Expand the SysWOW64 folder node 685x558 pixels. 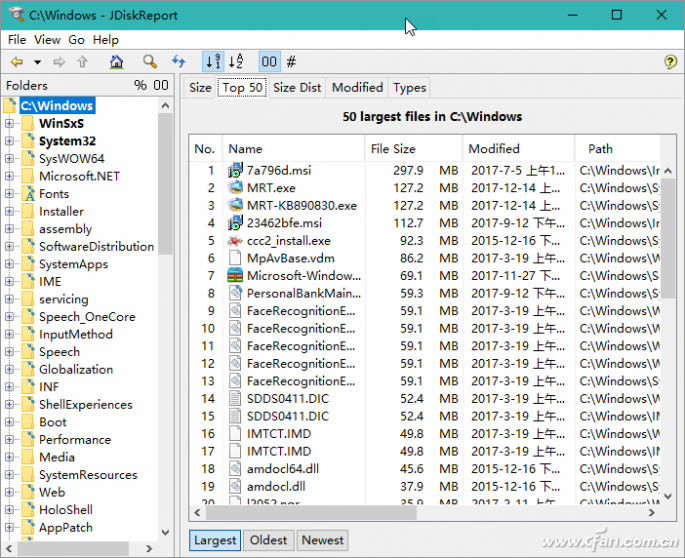coord(9,159)
